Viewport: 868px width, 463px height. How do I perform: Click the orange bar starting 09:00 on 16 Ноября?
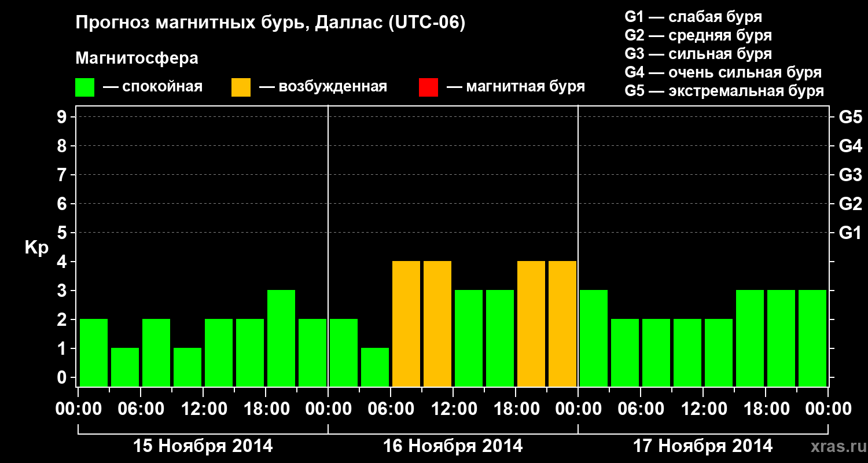coord(437,324)
